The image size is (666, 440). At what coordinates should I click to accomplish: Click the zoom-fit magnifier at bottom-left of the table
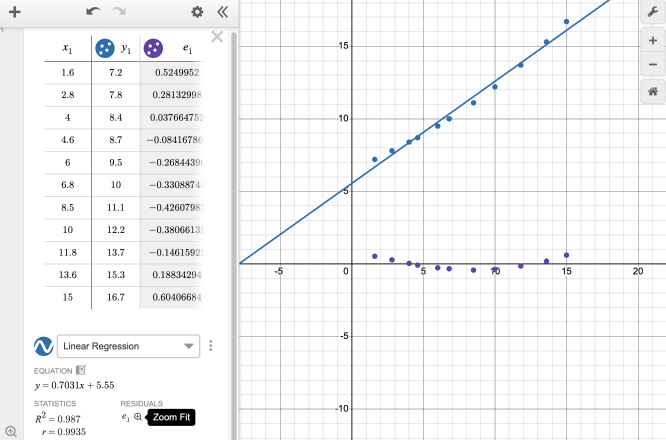pyautogui.click(x=11, y=431)
